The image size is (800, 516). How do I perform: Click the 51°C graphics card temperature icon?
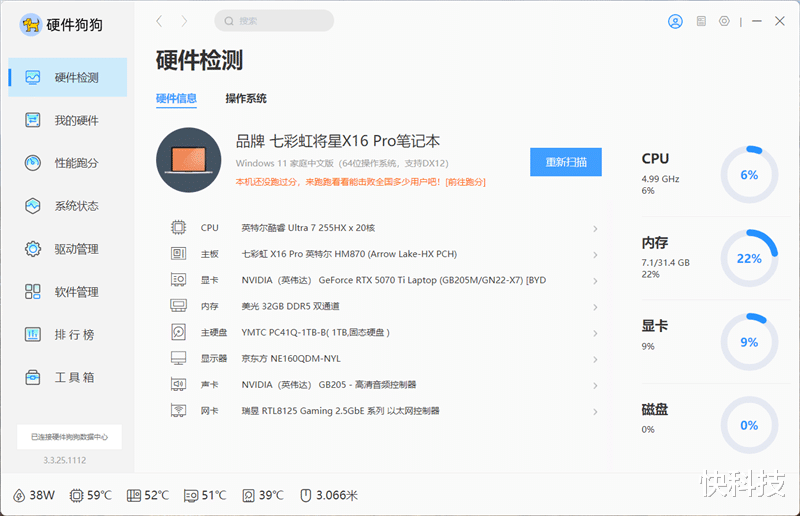click(x=191, y=496)
